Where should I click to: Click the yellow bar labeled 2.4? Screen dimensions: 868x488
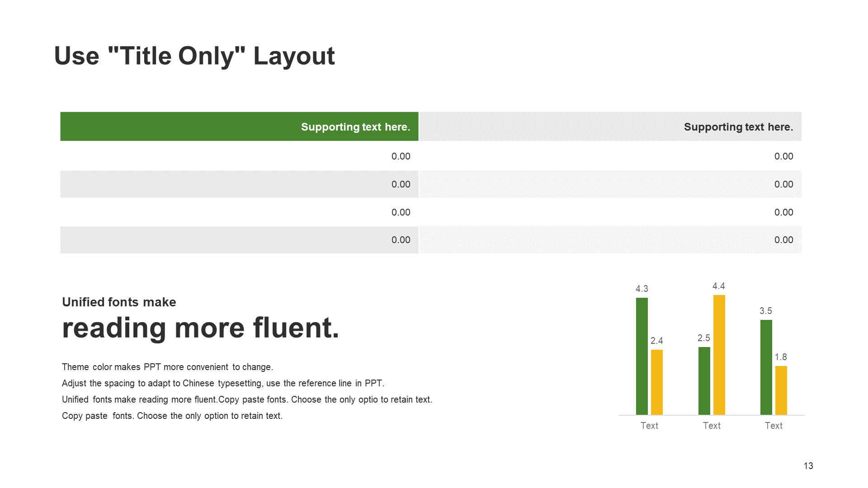[657, 382]
